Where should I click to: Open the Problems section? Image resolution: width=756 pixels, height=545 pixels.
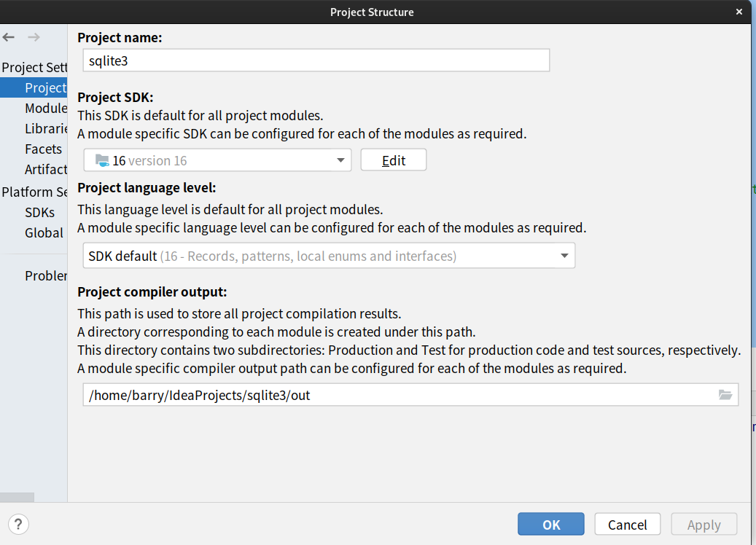pos(47,275)
